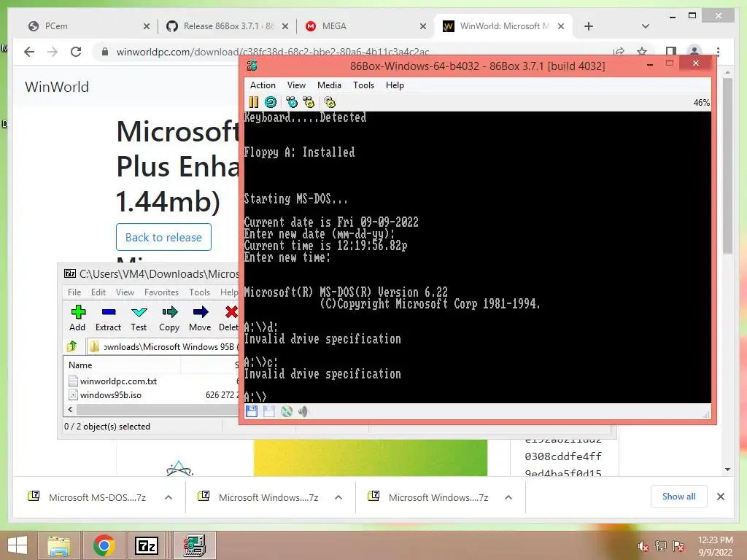Open Chrome from the taskbar

[104, 545]
